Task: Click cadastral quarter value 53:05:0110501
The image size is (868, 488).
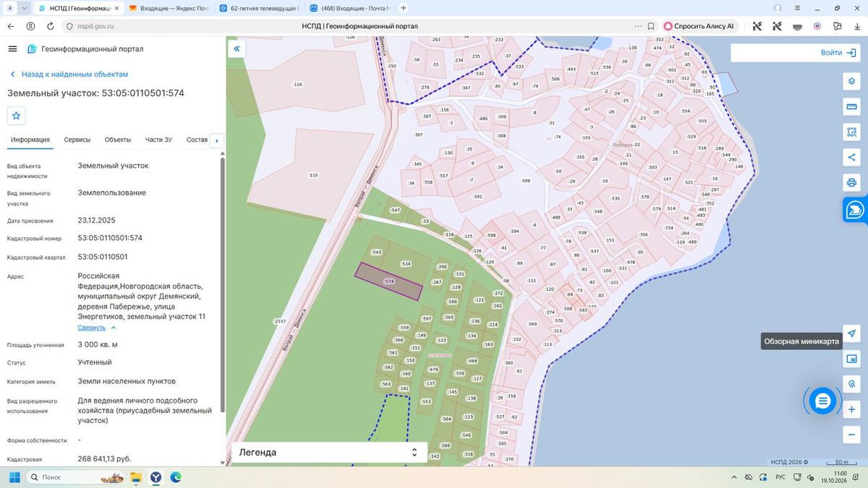Action: (x=103, y=257)
